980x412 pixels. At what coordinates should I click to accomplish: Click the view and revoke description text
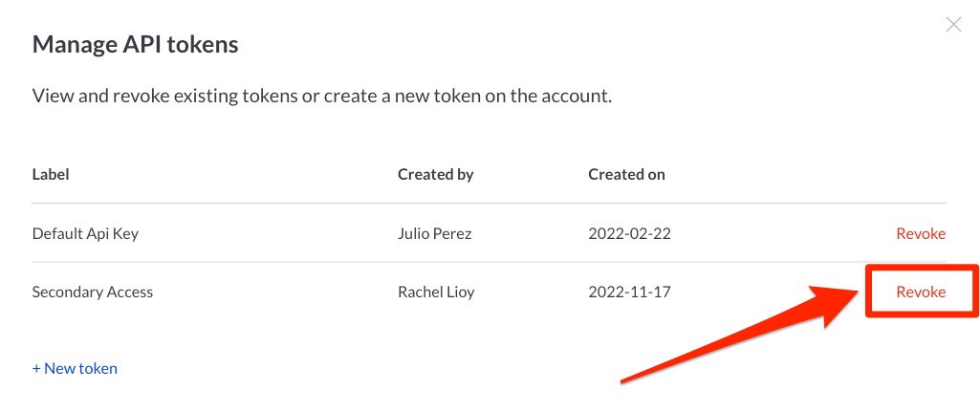tap(321, 96)
